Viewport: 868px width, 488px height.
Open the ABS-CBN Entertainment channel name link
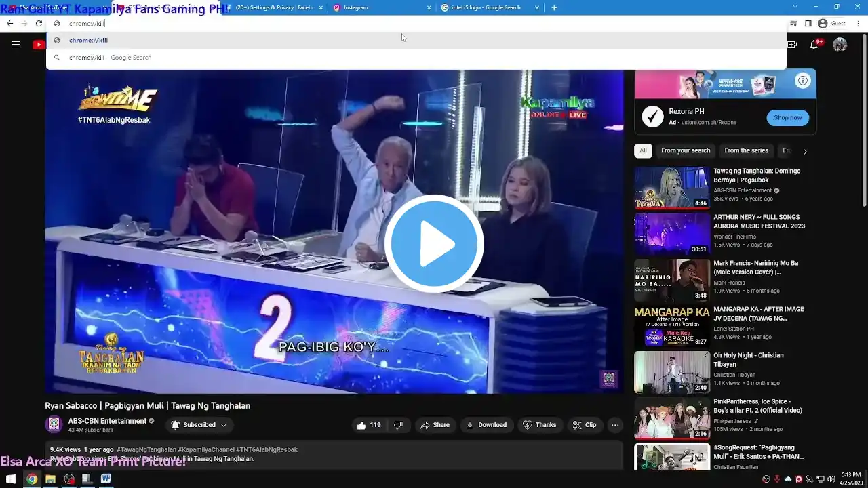pyautogui.click(x=107, y=421)
